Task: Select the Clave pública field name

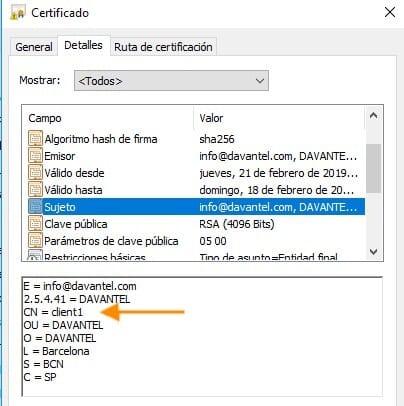Action: 76,224
